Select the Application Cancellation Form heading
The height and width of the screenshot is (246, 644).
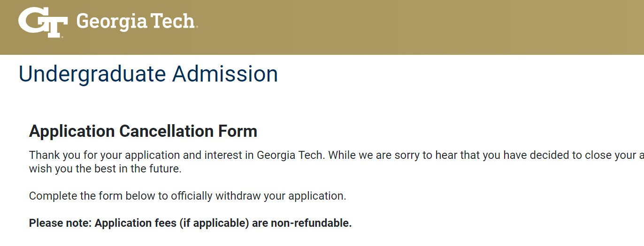143,131
